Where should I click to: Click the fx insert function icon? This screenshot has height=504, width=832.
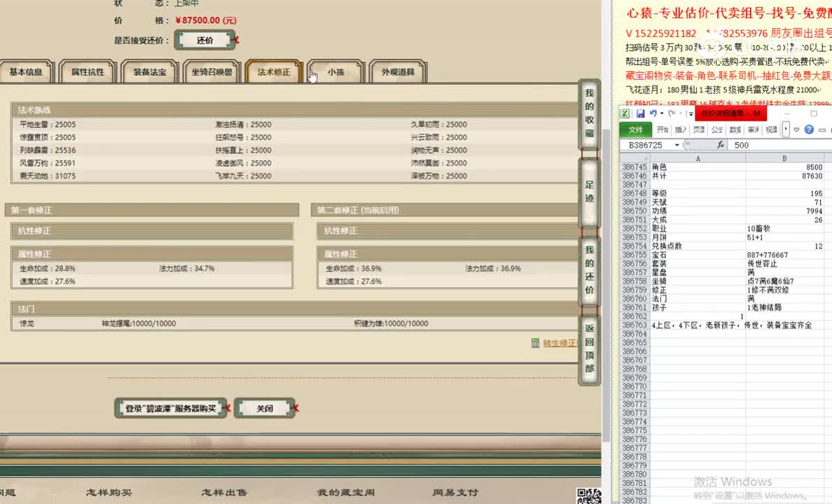tap(720, 145)
